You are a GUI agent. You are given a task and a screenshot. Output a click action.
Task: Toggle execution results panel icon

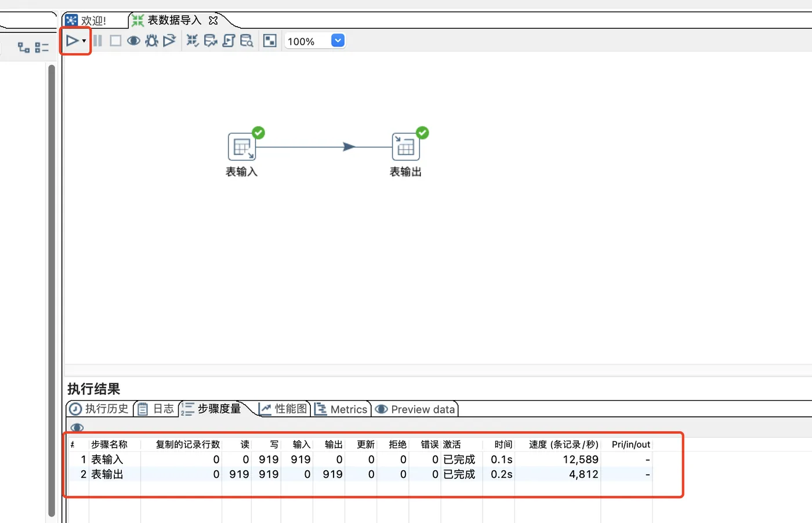tap(270, 41)
